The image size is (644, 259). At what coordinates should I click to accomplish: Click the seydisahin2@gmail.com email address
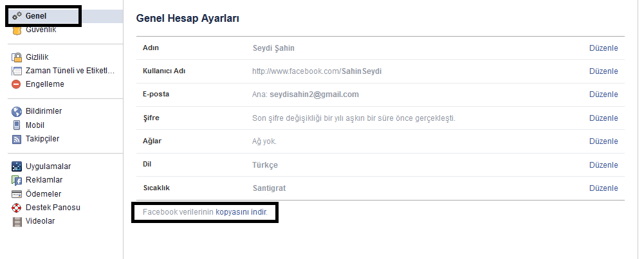[x=314, y=94]
